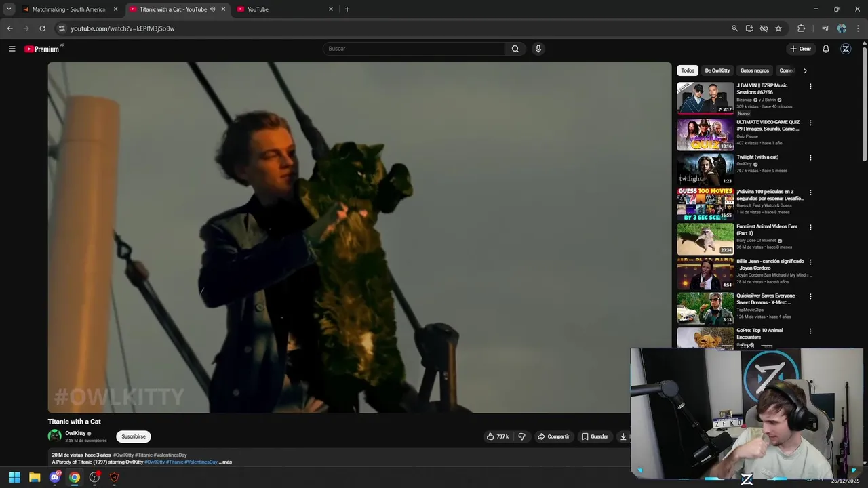Save the video with Guardar

pyautogui.click(x=595, y=436)
